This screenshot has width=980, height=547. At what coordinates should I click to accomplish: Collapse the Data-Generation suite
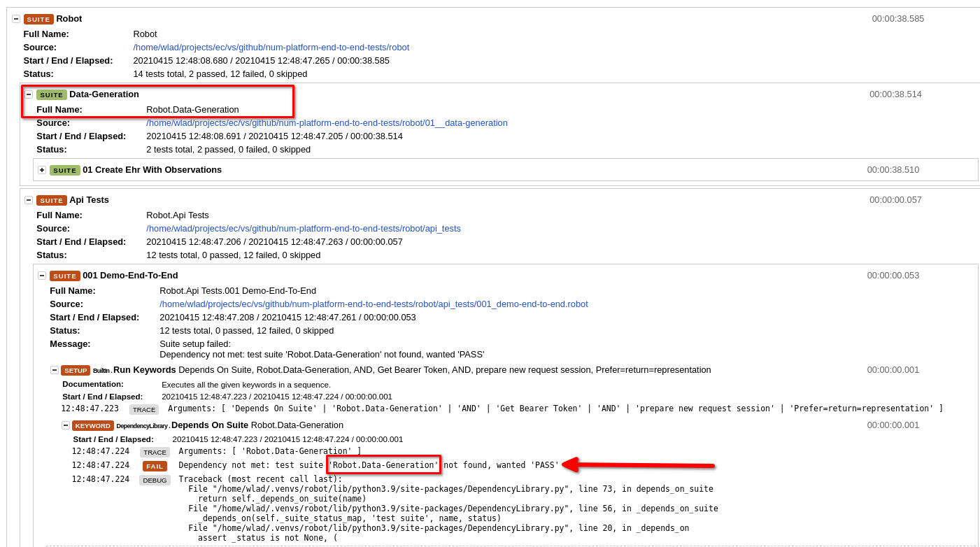29,94
